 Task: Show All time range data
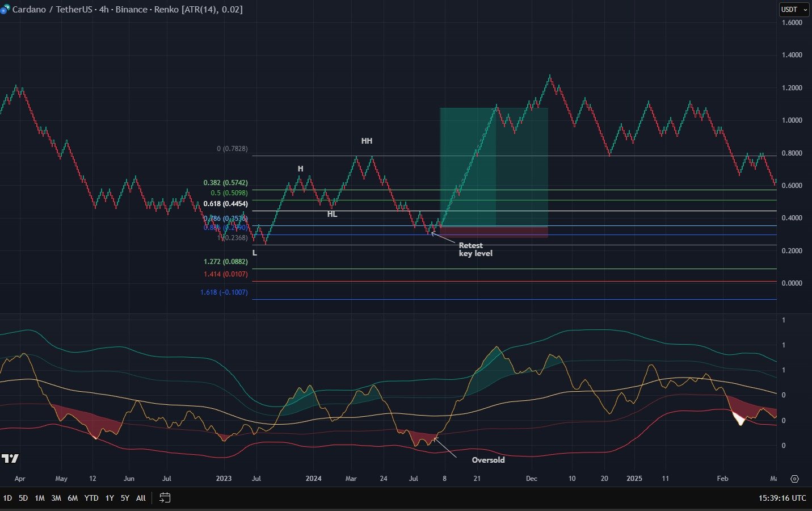click(x=141, y=498)
